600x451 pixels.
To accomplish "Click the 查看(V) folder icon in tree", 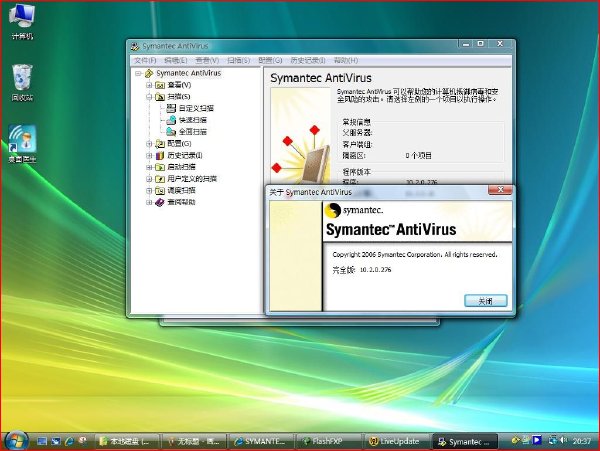I will [x=160, y=85].
